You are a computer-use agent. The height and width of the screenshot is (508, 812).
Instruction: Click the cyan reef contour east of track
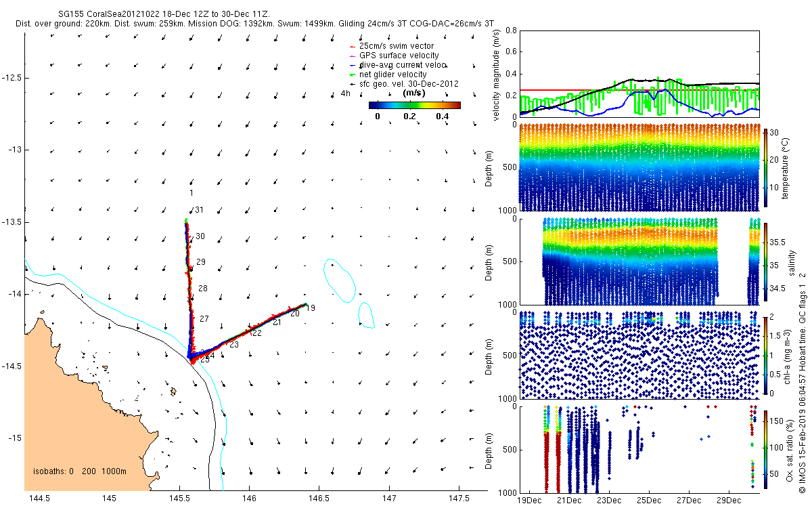tap(339, 280)
